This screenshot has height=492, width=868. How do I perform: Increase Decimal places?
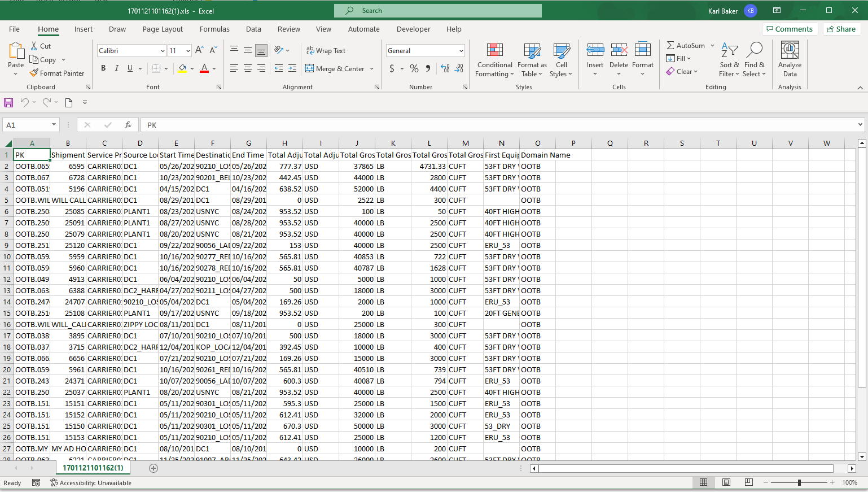[445, 68]
